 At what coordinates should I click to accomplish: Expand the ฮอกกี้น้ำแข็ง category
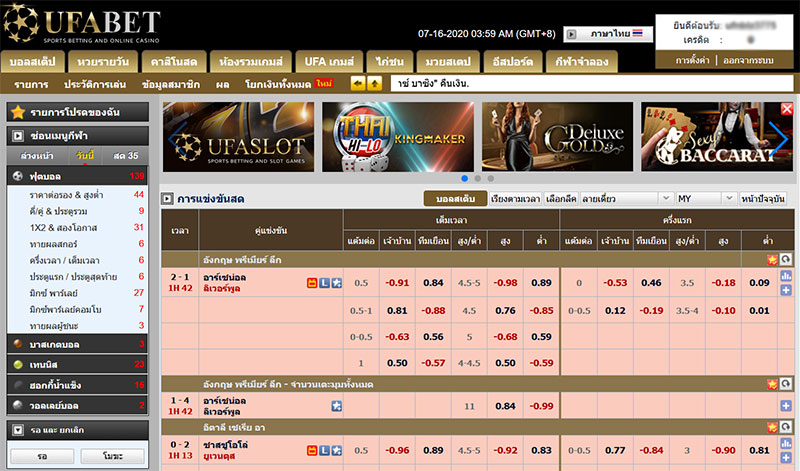[x=78, y=385]
